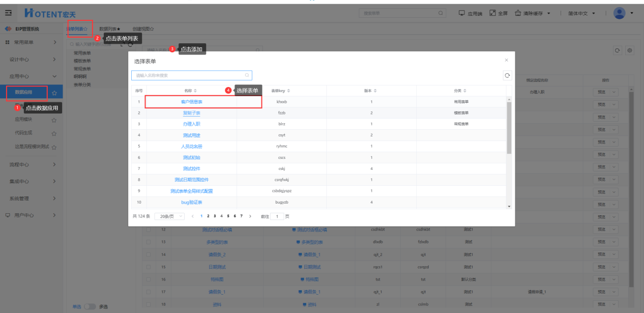
Task: Check the checkbox for background row 14
Action: [149, 254]
